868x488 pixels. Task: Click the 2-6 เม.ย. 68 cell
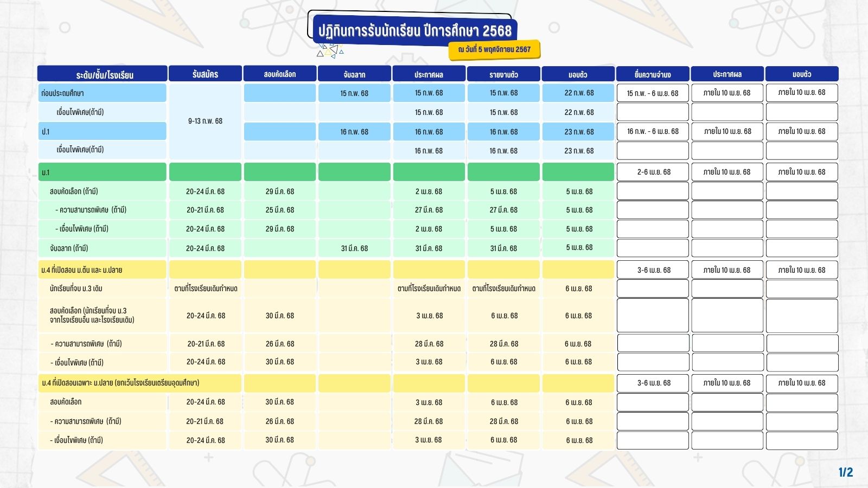(x=653, y=172)
